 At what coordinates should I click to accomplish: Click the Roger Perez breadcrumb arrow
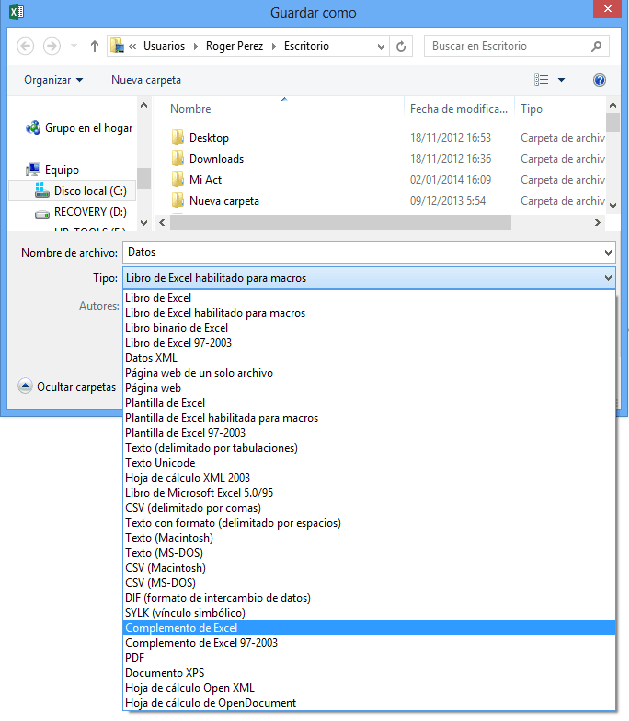274,46
